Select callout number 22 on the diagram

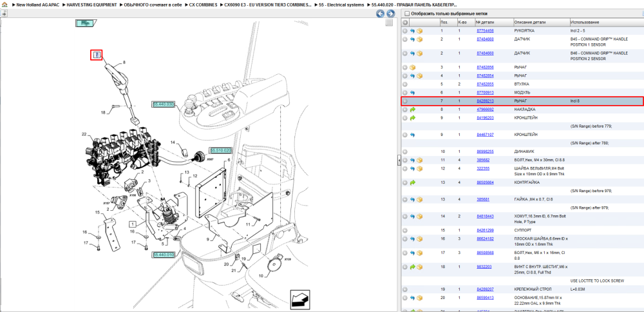pyautogui.click(x=84, y=135)
